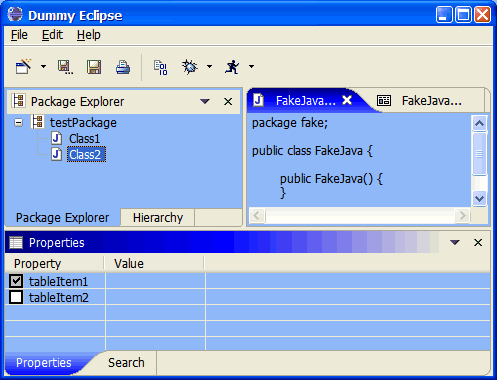Screen dimensions: 497x380
Task: Launch Debug with the bug icon
Action: (190, 67)
